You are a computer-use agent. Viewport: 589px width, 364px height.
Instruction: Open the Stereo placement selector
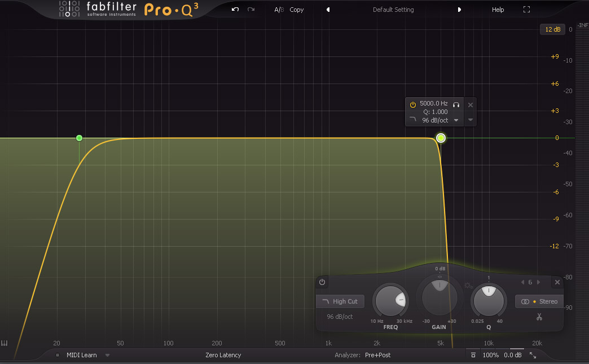pos(539,301)
